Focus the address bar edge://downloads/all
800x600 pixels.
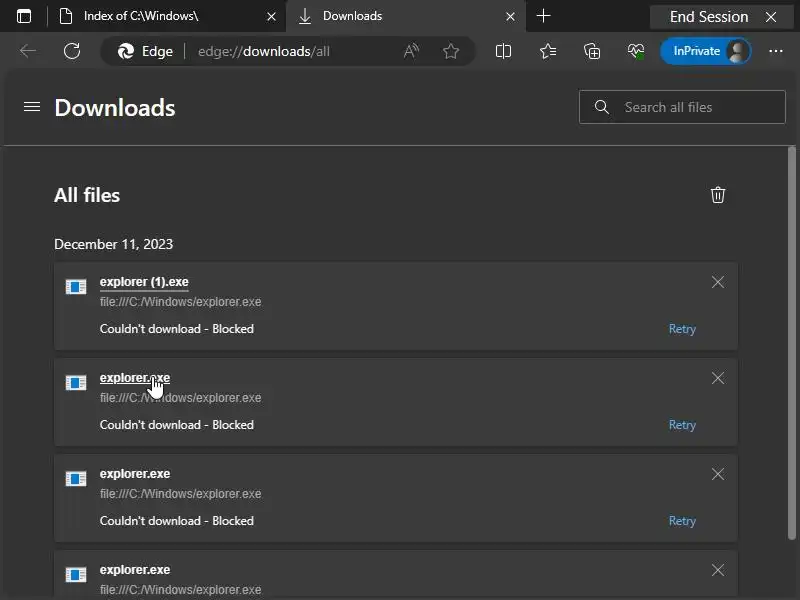point(264,51)
